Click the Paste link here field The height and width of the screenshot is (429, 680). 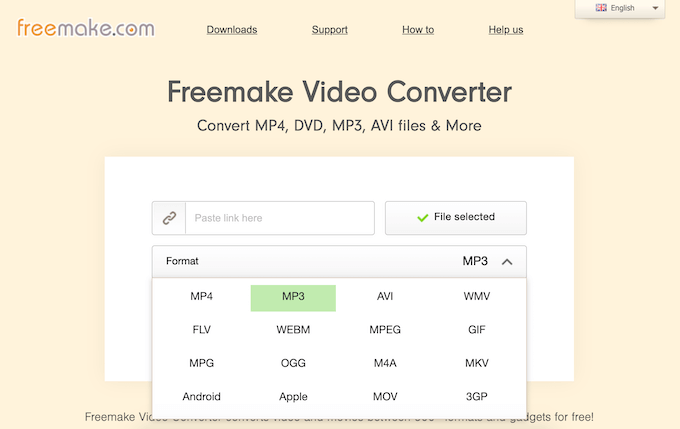click(x=280, y=218)
